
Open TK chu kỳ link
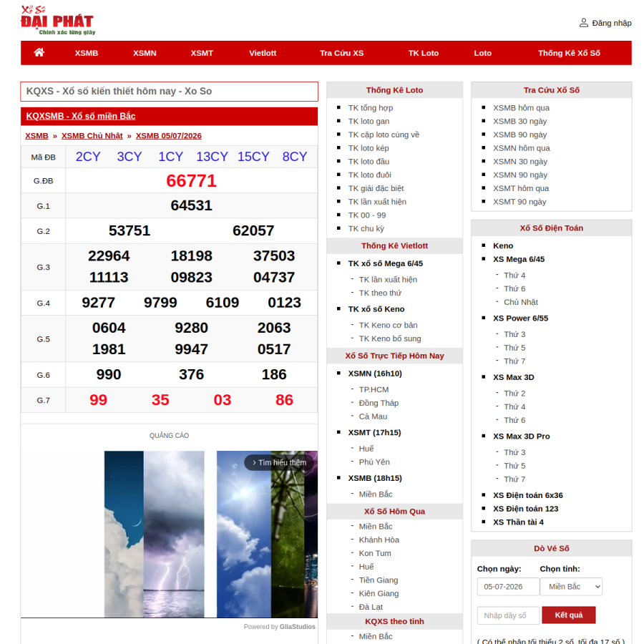(x=366, y=229)
